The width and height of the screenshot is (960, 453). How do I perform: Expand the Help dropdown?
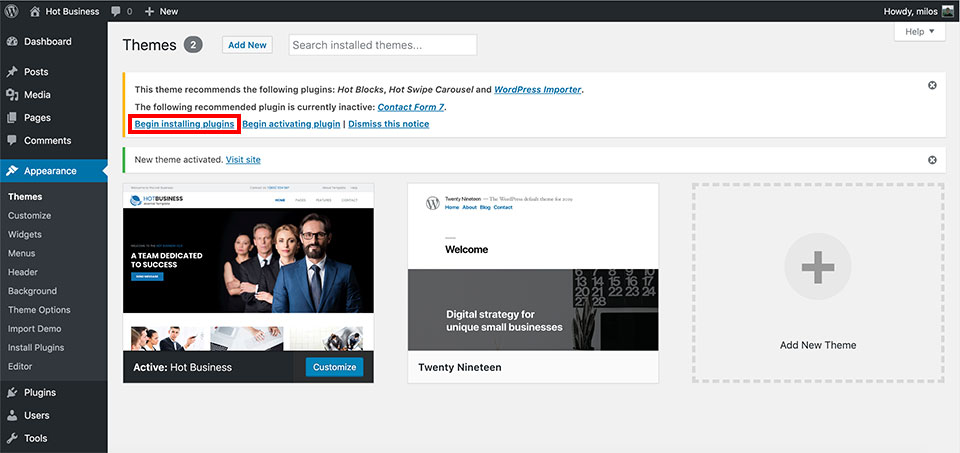[920, 31]
